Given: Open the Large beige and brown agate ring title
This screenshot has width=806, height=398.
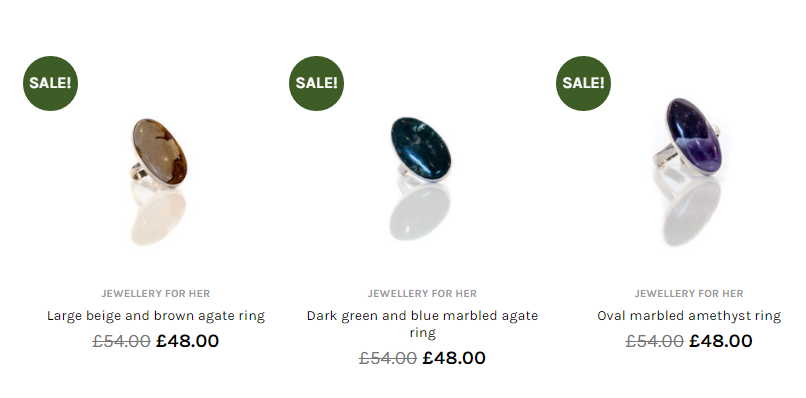Looking at the screenshot, I should pyautogui.click(x=156, y=316).
